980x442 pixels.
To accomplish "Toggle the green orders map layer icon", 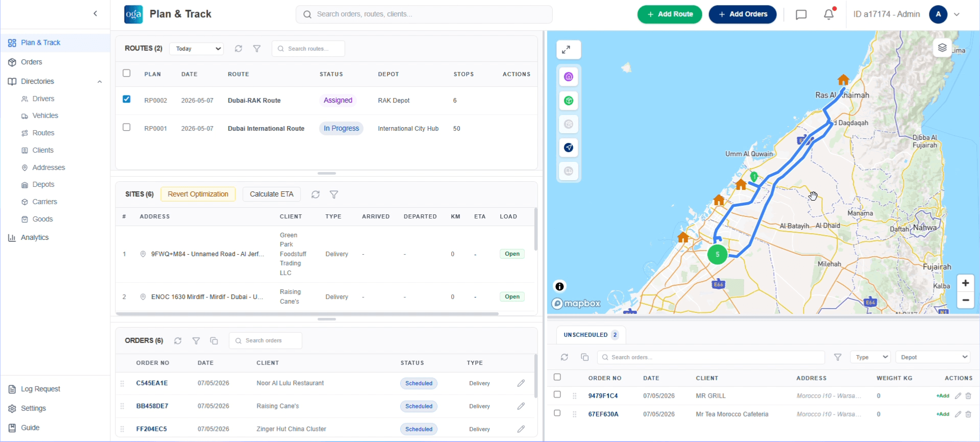I will [569, 101].
